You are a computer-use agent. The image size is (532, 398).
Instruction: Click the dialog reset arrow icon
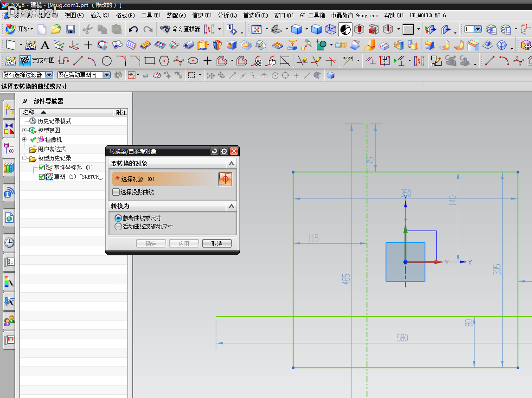(214, 151)
